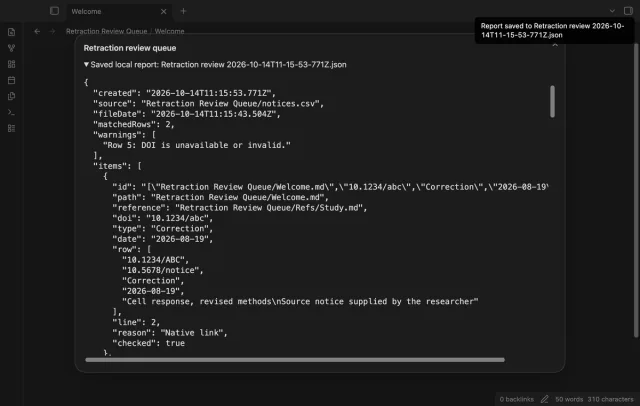
Task: Click the Retraction review queue modal title
Action: click(x=130, y=48)
